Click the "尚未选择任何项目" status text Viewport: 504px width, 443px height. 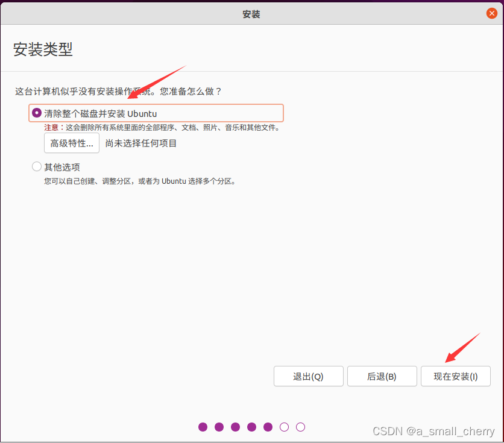141,143
